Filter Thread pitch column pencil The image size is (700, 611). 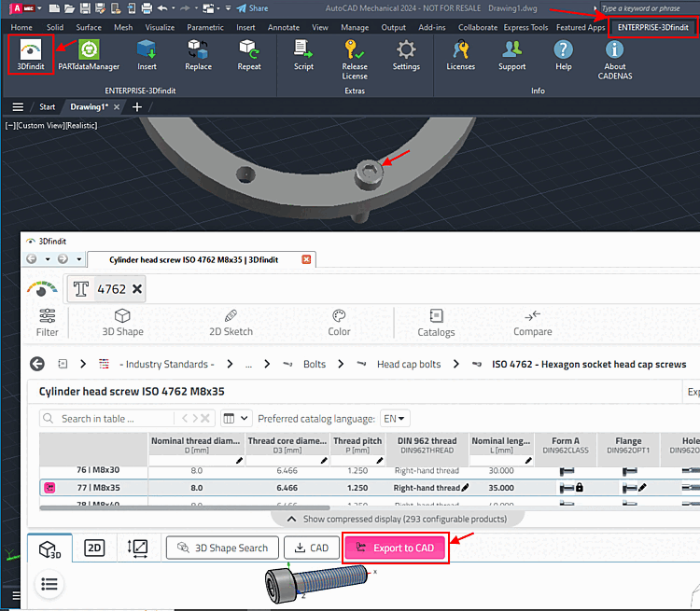(x=380, y=461)
